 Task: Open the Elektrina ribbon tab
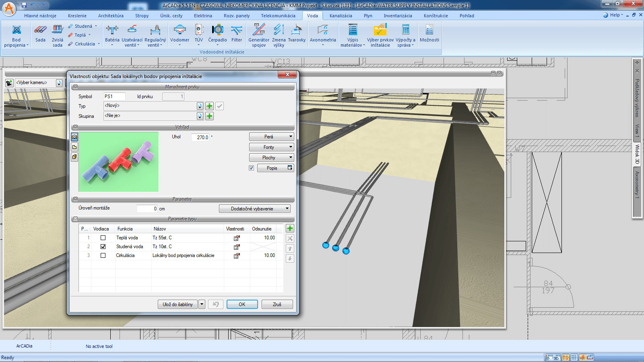203,16
